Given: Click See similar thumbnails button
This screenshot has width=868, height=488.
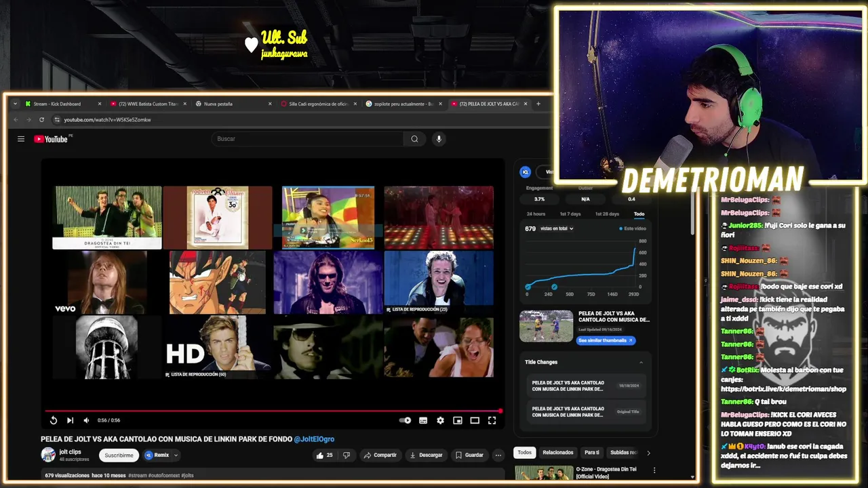Looking at the screenshot, I should 606,340.
